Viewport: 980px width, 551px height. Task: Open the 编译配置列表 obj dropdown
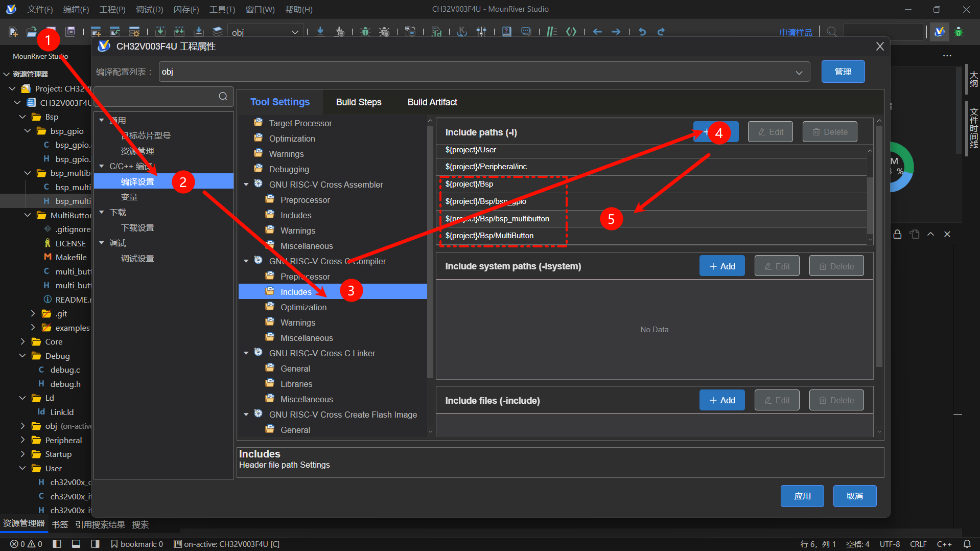tap(484, 72)
